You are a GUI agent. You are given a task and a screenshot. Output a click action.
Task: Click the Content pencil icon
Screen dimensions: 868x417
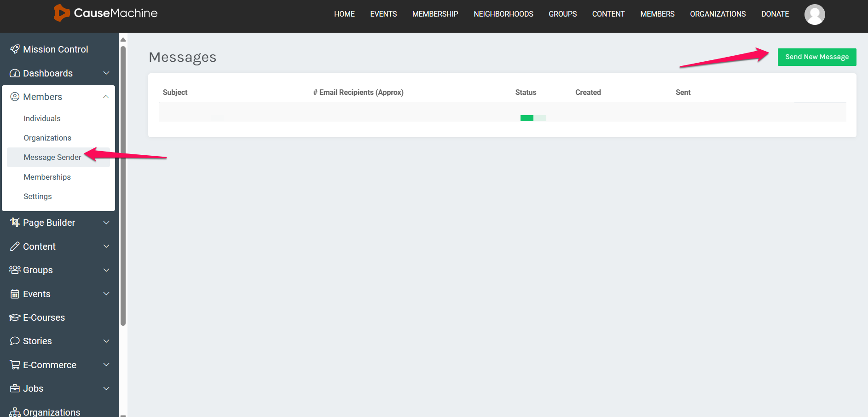pyautogui.click(x=15, y=247)
